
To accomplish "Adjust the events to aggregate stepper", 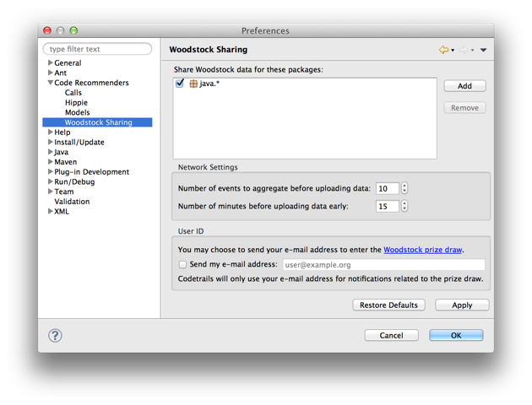I will tap(404, 188).
